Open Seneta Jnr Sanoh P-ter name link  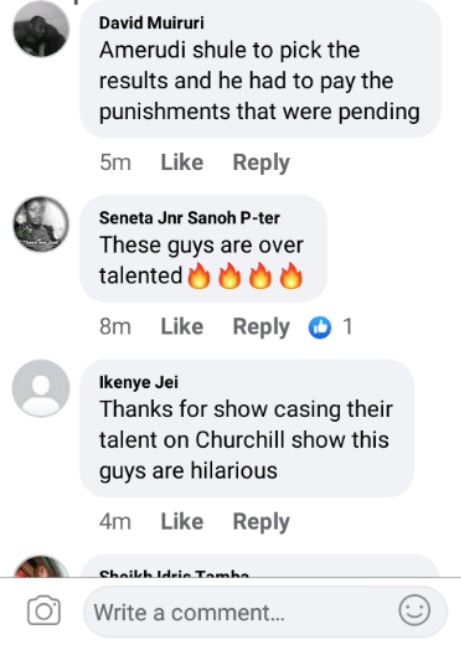[189, 218]
